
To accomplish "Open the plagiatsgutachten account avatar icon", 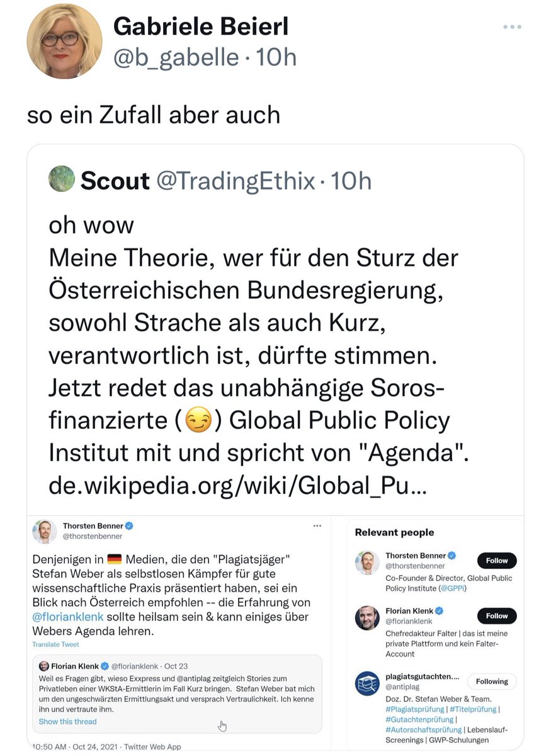I will [367, 683].
